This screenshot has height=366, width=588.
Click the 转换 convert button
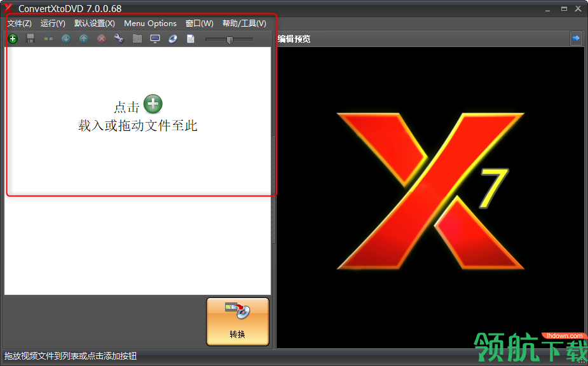coord(237,322)
